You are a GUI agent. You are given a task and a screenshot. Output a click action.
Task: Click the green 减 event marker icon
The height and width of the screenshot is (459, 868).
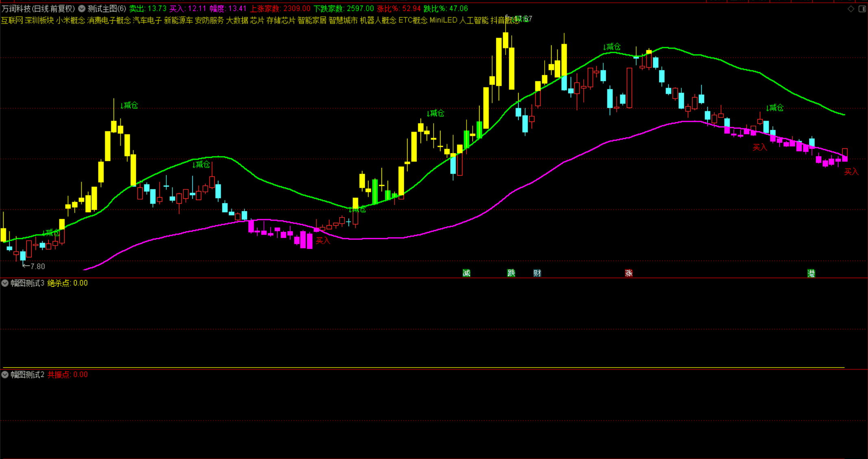(467, 273)
